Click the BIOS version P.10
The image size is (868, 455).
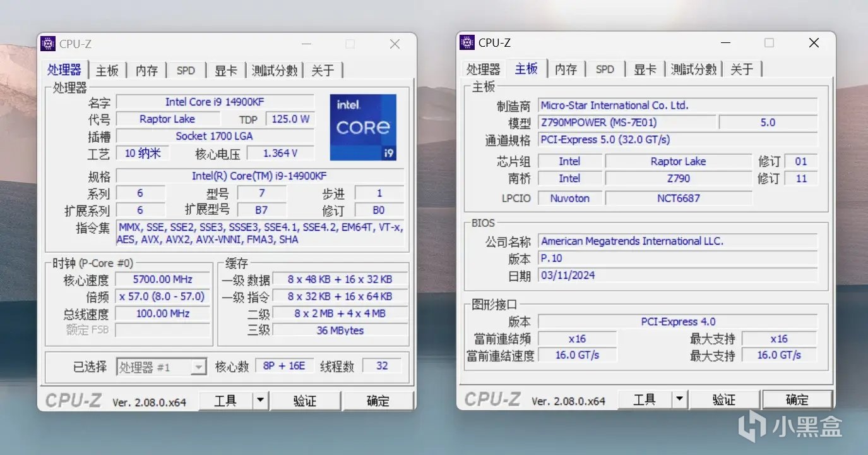(x=677, y=258)
